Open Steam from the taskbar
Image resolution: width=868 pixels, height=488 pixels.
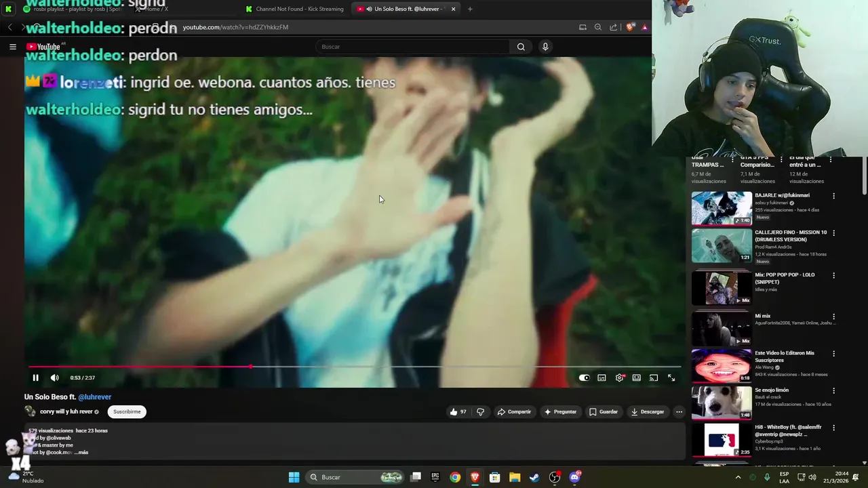[534, 477]
